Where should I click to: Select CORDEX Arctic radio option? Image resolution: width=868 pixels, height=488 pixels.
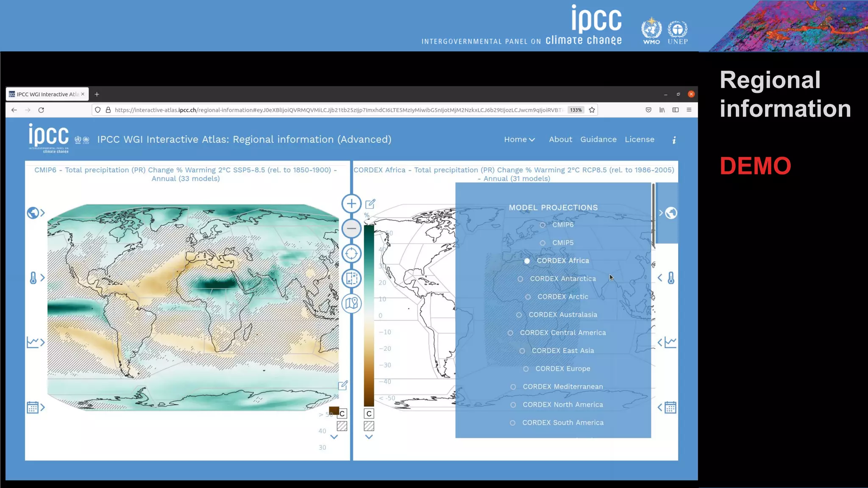click(556, 297)
